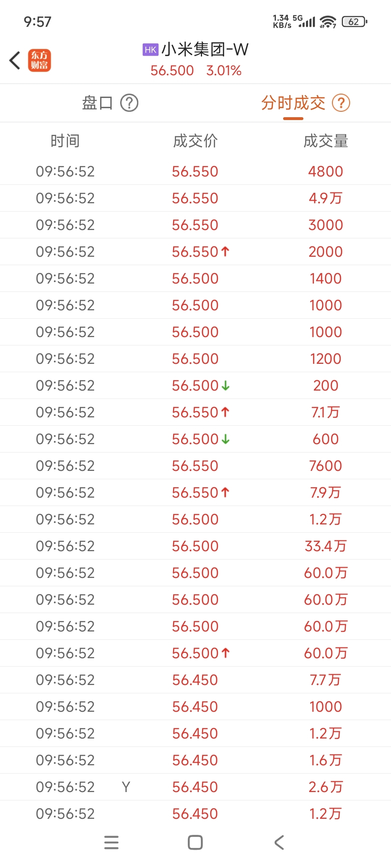Tap the 时间 column header

(65, 141)
